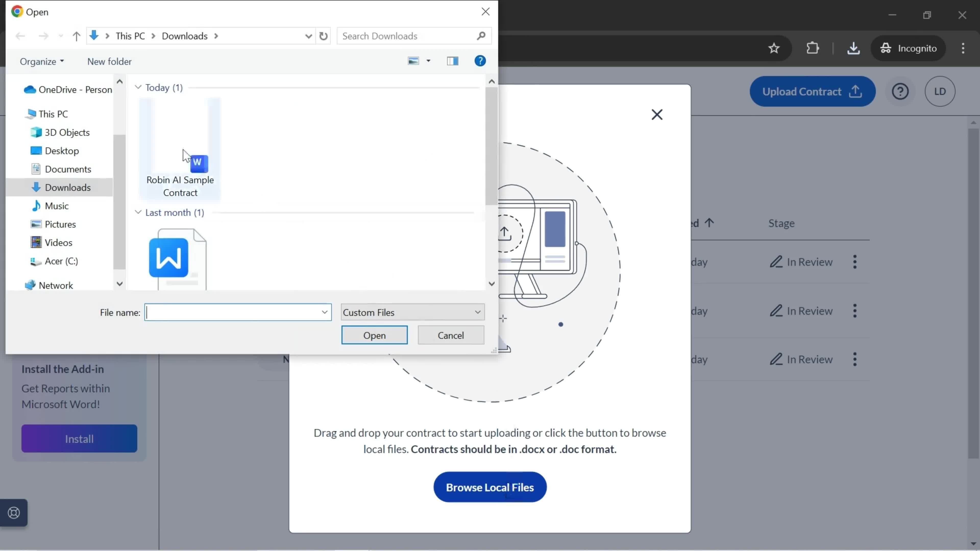This screenshot has height=551, width=980.
Task: Click the file name input field
Action: click(x=236, y=311)
